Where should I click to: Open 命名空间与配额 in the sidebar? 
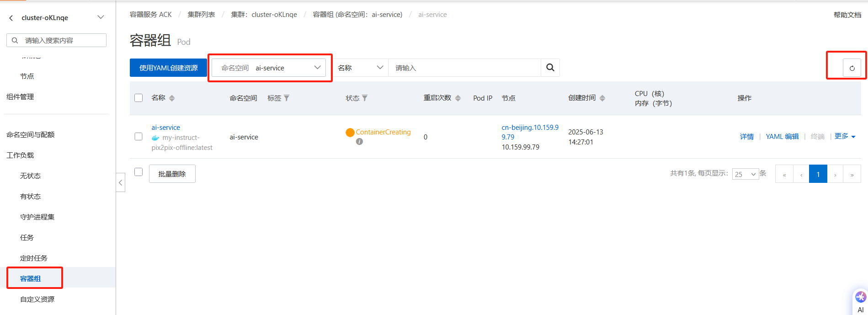(31, 135)
